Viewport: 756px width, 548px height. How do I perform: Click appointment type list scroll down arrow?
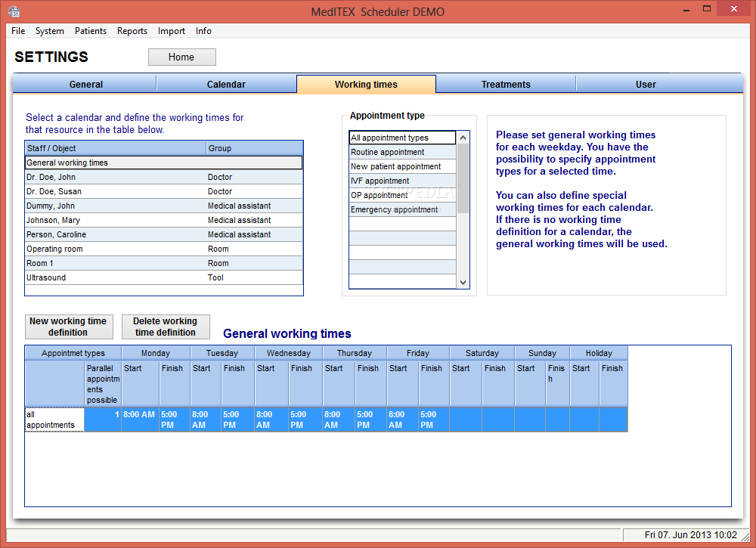tap(463, 283)
